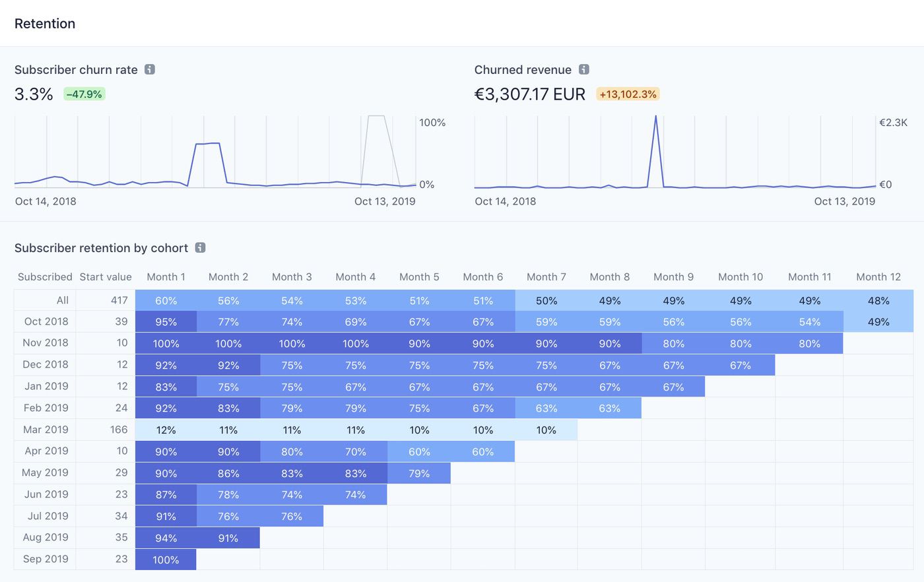Click the Aug 2019 Month 2 cell 91%
This screenshot has height=582, width=924.
(x=228, y=538)
